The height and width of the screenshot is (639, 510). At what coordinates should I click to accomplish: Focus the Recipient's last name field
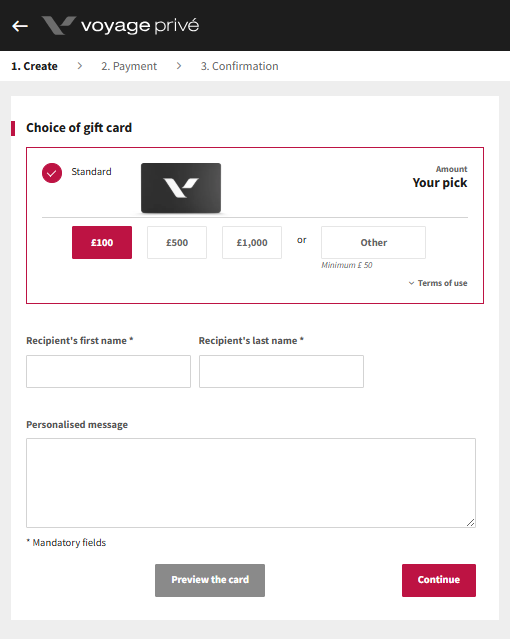pos(281,371)
